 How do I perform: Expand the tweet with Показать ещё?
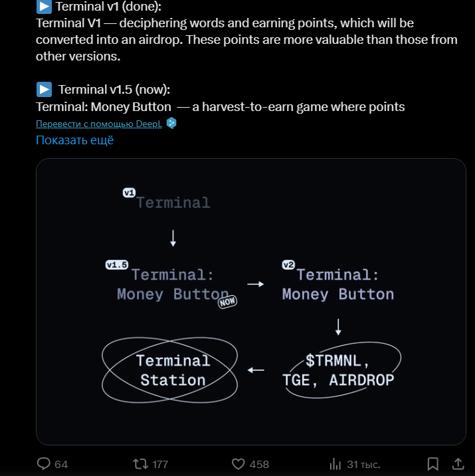(x=74, y=140)
